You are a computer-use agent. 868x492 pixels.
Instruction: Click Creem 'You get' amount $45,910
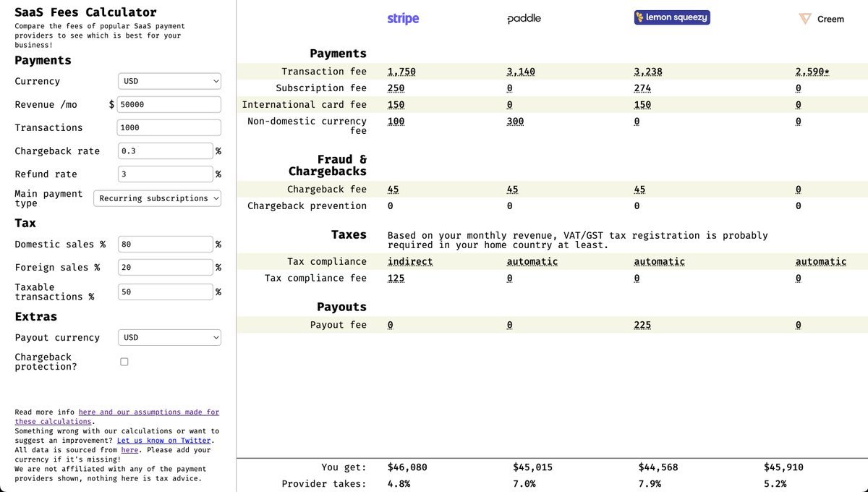point(783,467)
